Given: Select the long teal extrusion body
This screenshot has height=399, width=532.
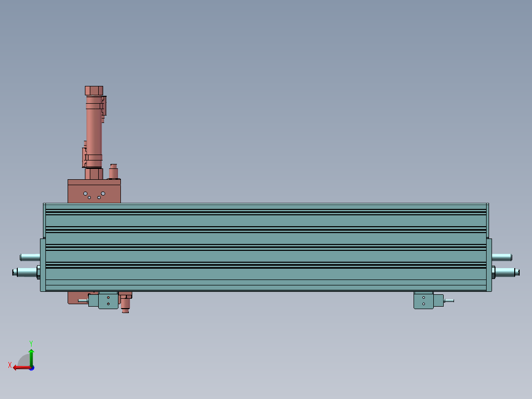Looking at the screenshot, I should (266, 247).
